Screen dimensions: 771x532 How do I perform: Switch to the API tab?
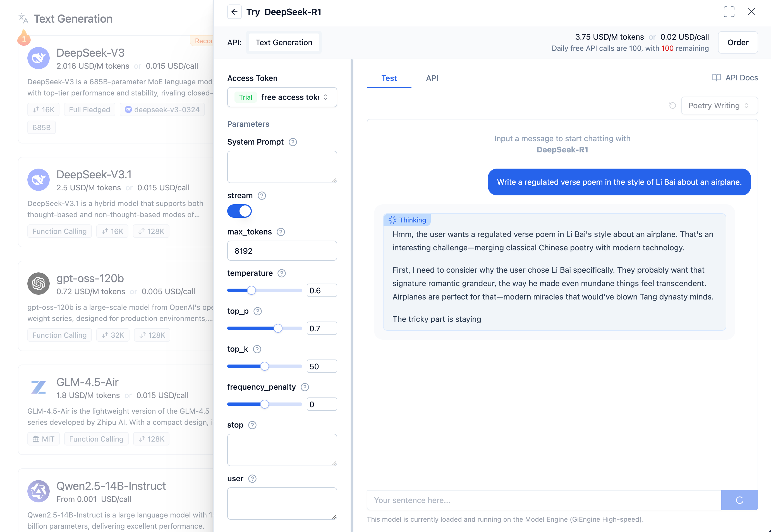[432, 78]
